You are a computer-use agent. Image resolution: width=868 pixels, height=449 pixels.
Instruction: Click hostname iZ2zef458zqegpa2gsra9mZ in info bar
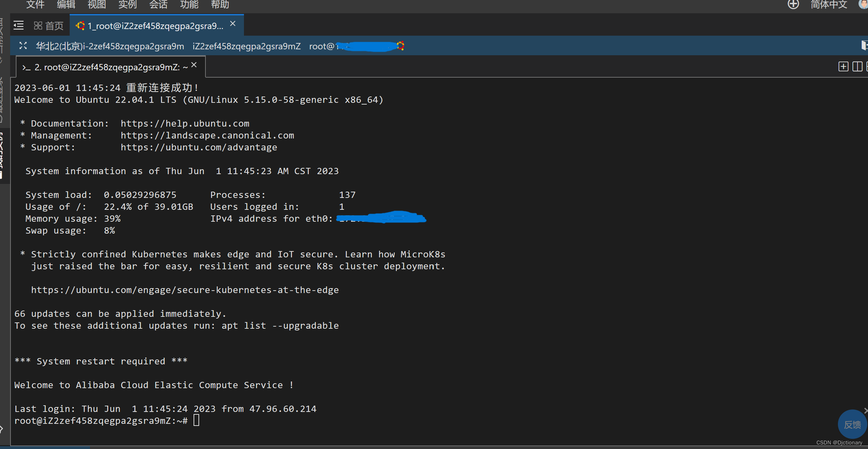247,46
